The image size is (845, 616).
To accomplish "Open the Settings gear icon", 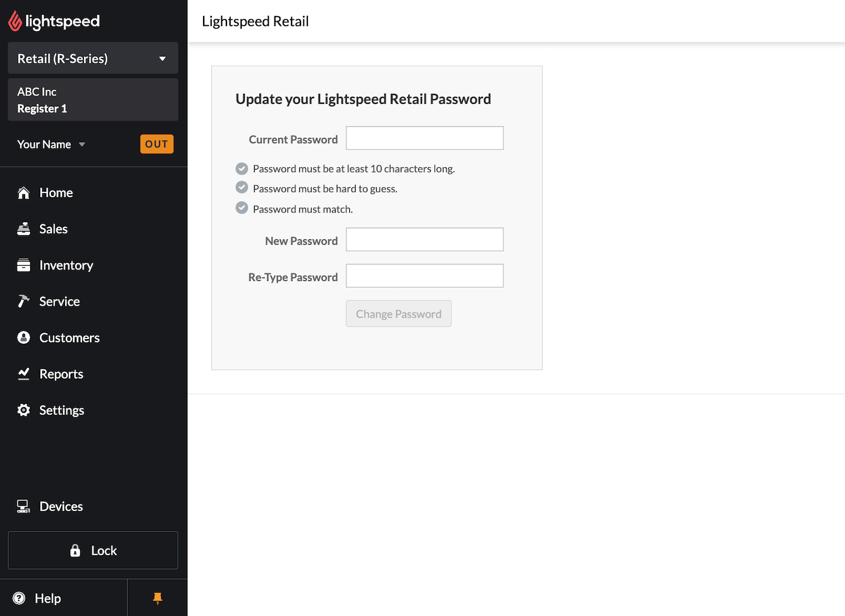I will 23,410.
